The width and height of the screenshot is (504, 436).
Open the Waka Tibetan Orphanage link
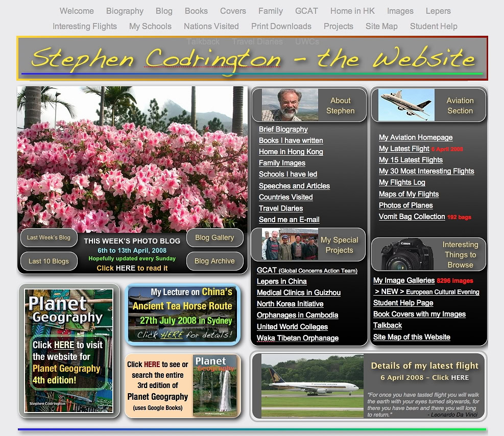click(298, 338)
